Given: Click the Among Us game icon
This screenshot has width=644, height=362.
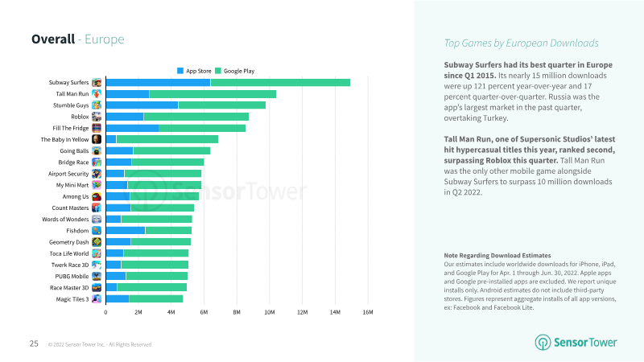Looking at the screenshot, I should (x=97, y=196).
